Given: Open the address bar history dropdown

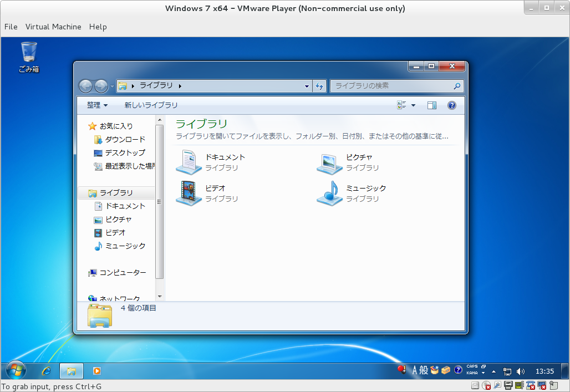Looking at the screenshot, I should [x=307, y=86].
